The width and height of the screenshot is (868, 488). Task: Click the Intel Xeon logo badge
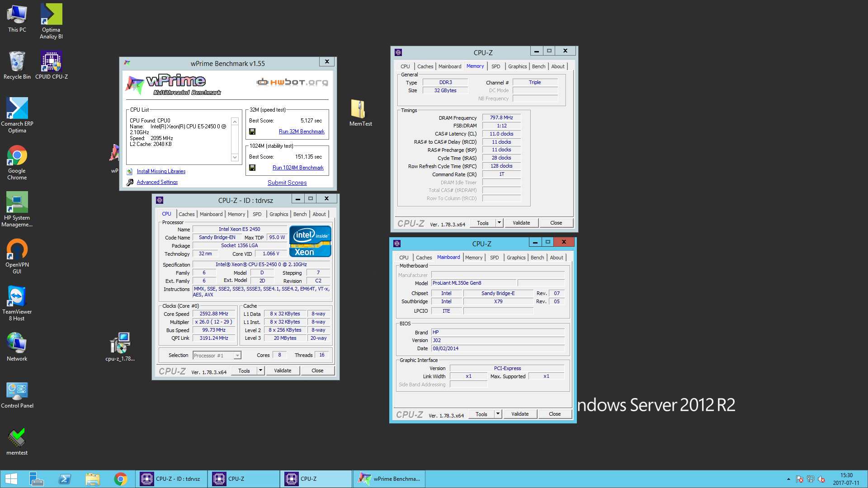310,241
